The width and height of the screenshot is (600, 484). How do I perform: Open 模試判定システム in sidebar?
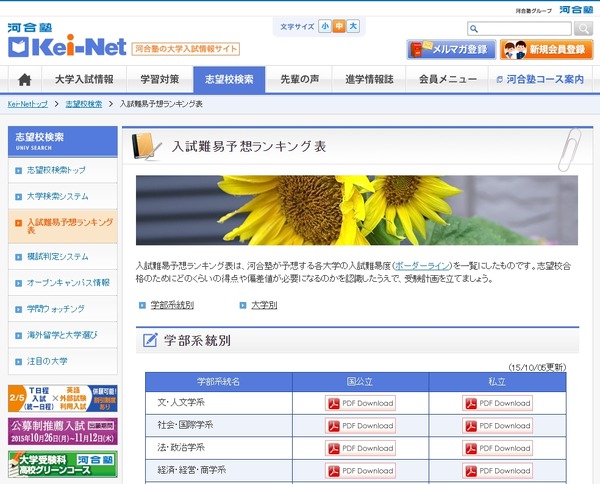[63, 257]
